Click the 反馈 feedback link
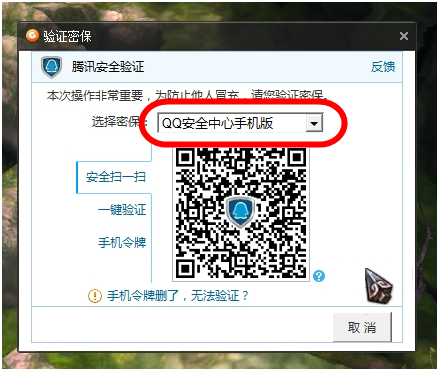Screen dimensions: 439x371 tap(383, 67)
